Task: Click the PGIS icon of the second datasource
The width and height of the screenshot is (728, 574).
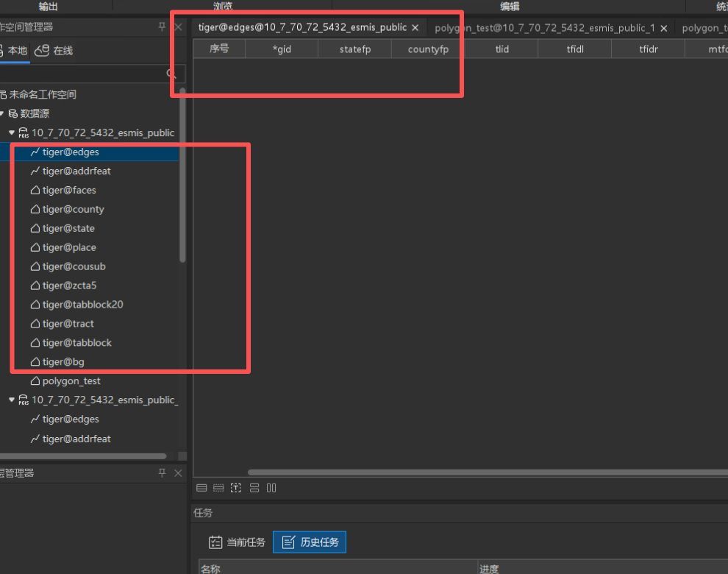Action: pos(24,400)
